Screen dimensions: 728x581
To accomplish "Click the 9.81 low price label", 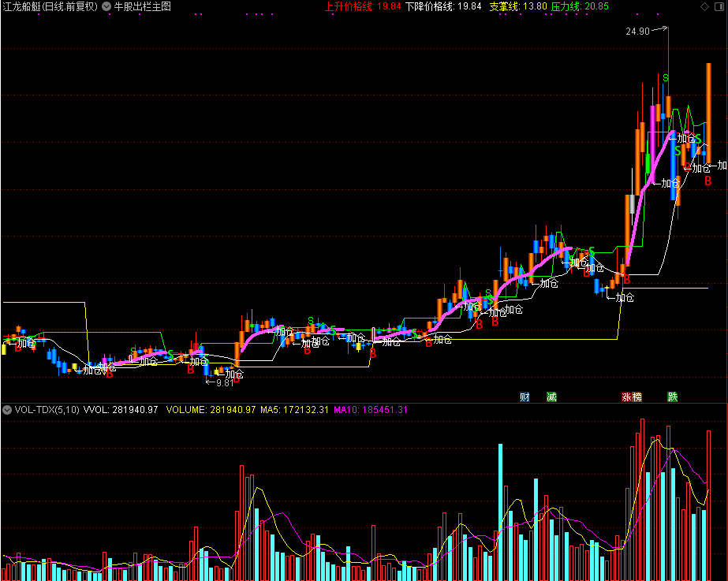I will 225,383.
